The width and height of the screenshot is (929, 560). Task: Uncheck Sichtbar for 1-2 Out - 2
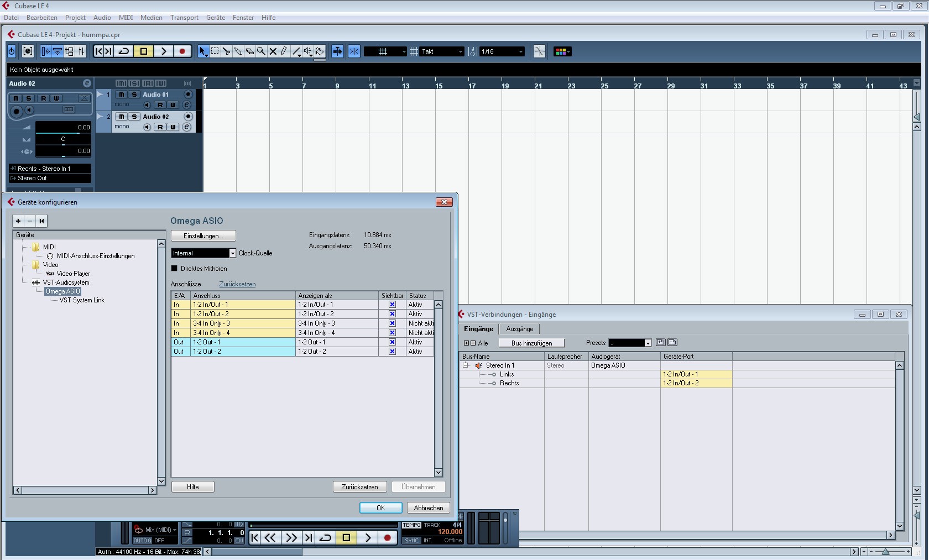pyautogui.click(x=392, y=352)
